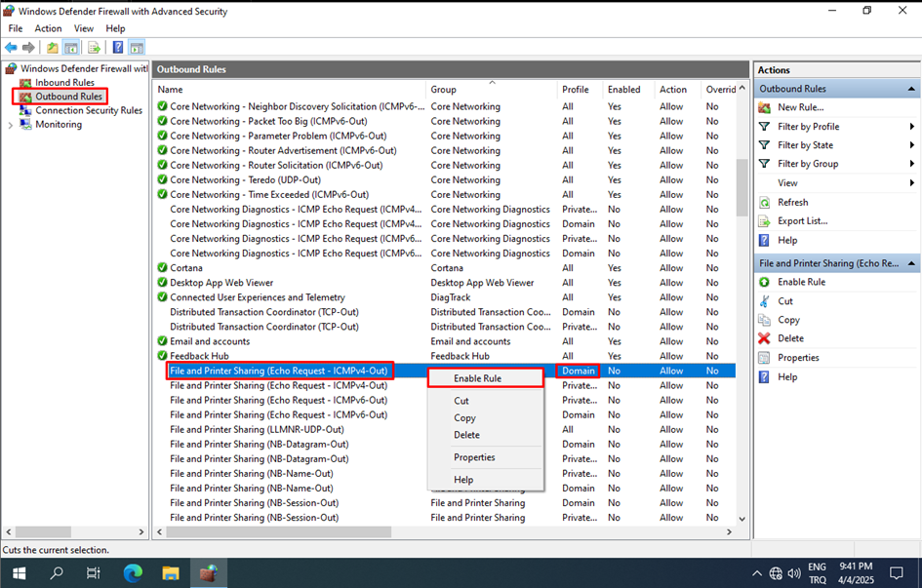Choose Help in the context menu
This screenshot has height=588, width=922.
tap(485, 480)
